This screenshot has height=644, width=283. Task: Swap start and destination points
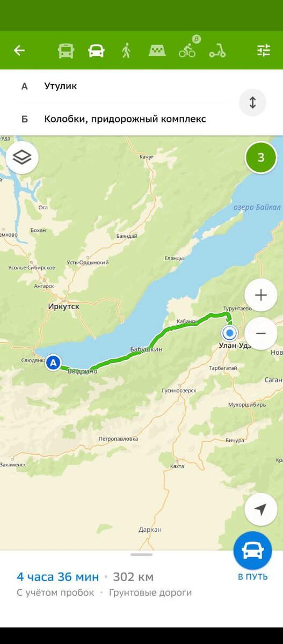click(x=253, y=102)
